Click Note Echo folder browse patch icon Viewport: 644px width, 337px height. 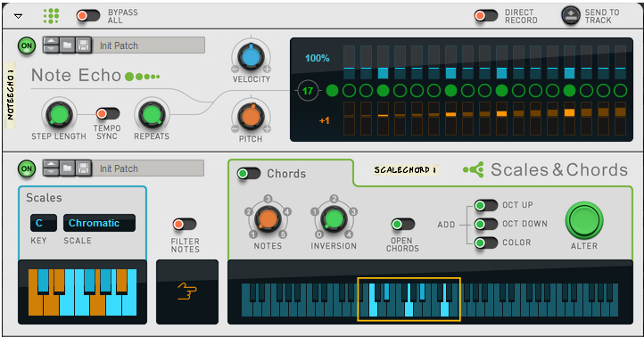click(x=68, y=45)
